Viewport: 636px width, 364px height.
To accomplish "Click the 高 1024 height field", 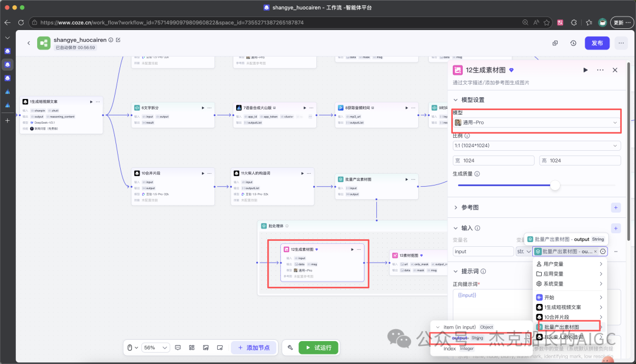I will pyautogui.click(x=580, y=161).
